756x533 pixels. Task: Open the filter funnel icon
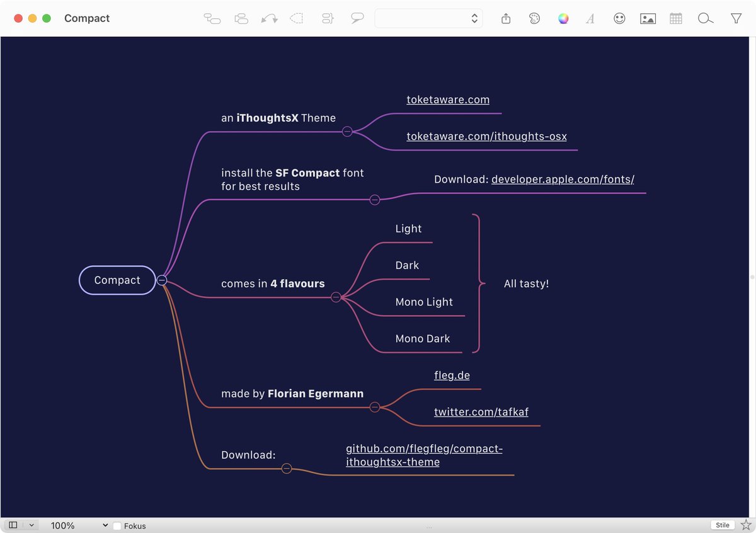coord(736,19)
